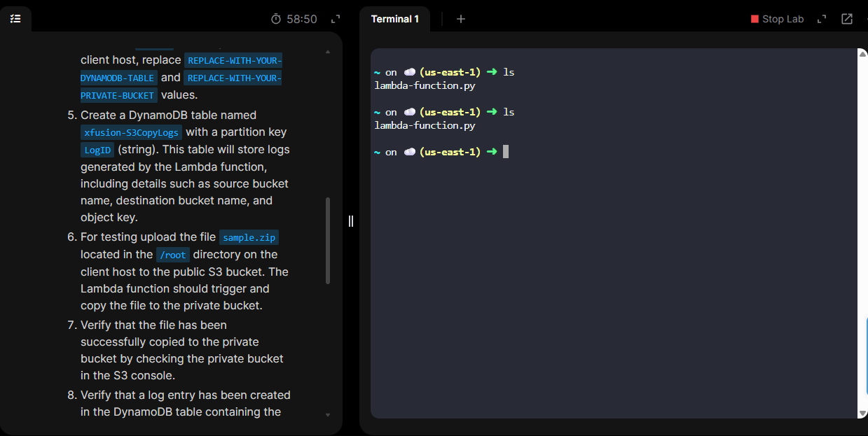Viewport: 868px width, 436px height.
Task: Open terminal in a new window
Action: [x=847, y=19]
